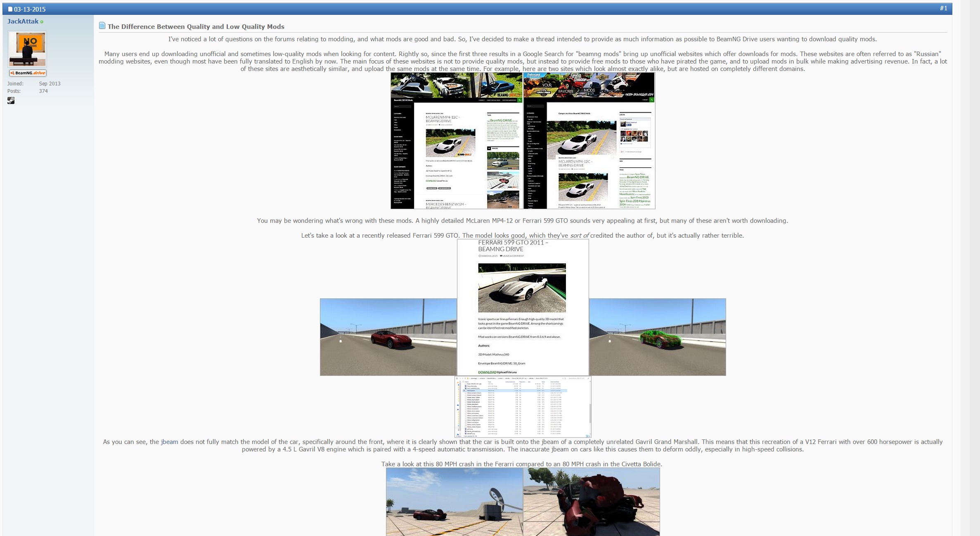980x536 pixels.
Task: Click the 'Posts:' label in user info
Action: tap(14, 91)
